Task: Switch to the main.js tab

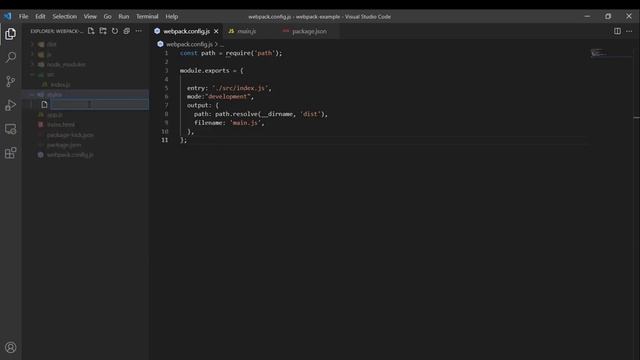Action: coord(247,31)
